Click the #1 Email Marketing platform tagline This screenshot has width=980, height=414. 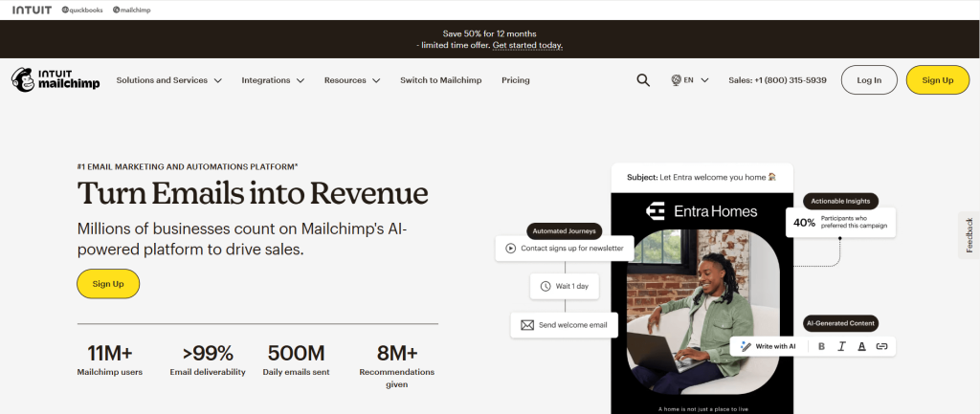click(x=188, y=166)
